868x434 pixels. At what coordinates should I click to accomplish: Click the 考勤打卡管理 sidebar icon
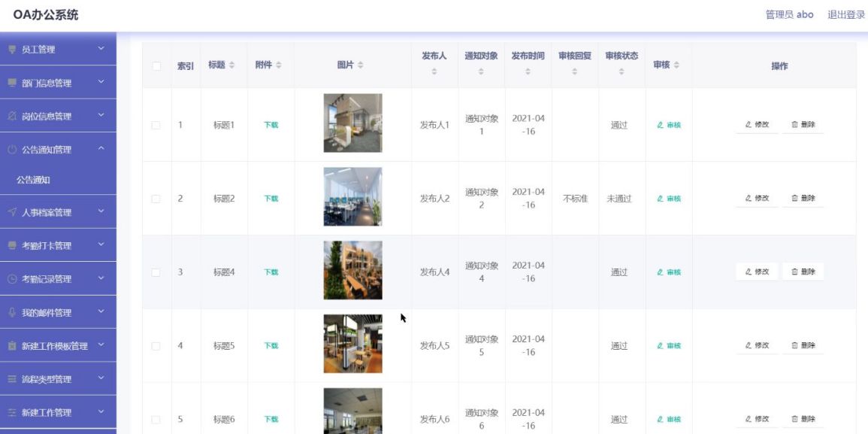pyautogui.click(x=12, y=245)
